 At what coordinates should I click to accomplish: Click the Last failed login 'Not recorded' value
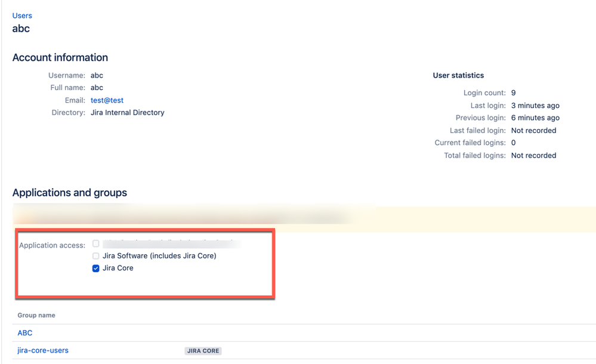(533, 131)
